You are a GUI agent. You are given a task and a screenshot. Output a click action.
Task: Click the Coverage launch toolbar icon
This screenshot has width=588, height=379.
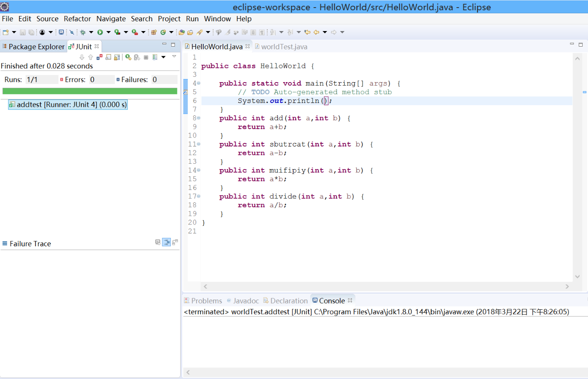click(117, 32)
